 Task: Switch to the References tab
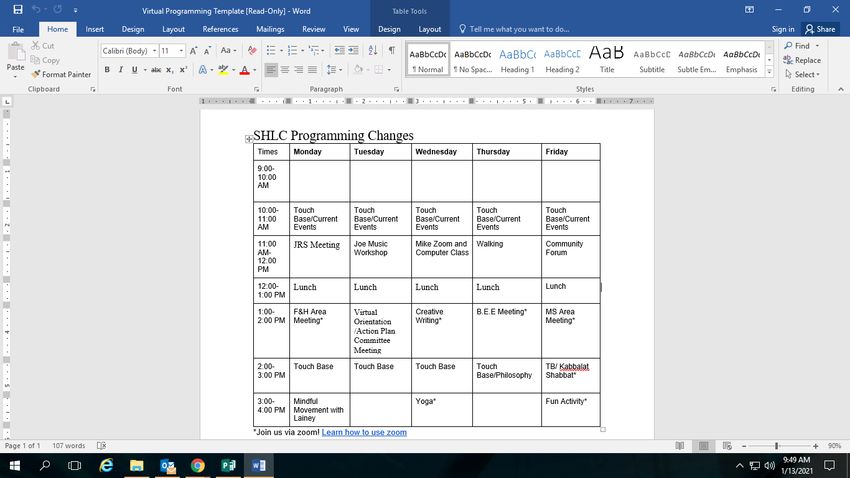pos(220,29)
